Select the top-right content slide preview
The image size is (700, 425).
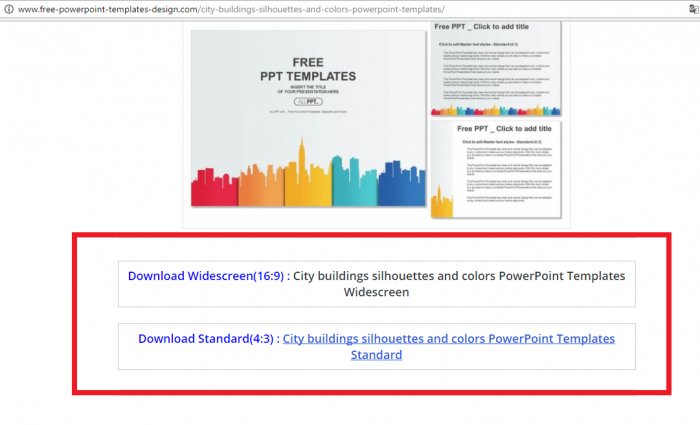click(496, 68)
